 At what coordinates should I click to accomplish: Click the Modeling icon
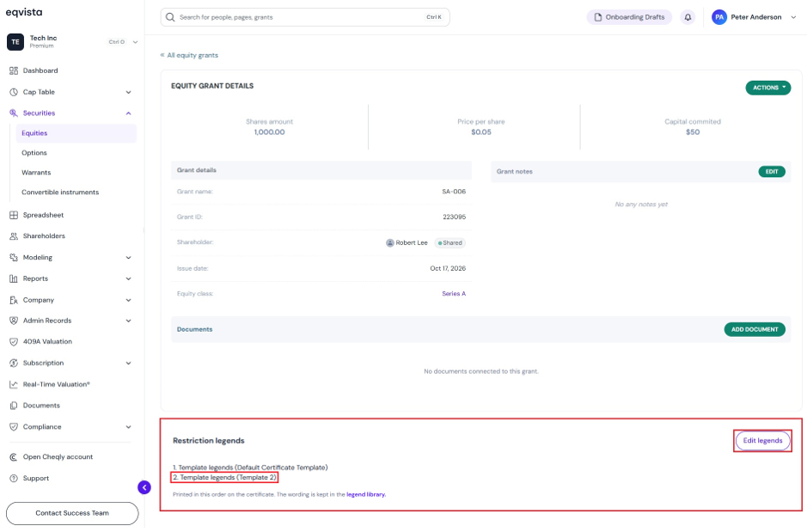click(14, 259)
